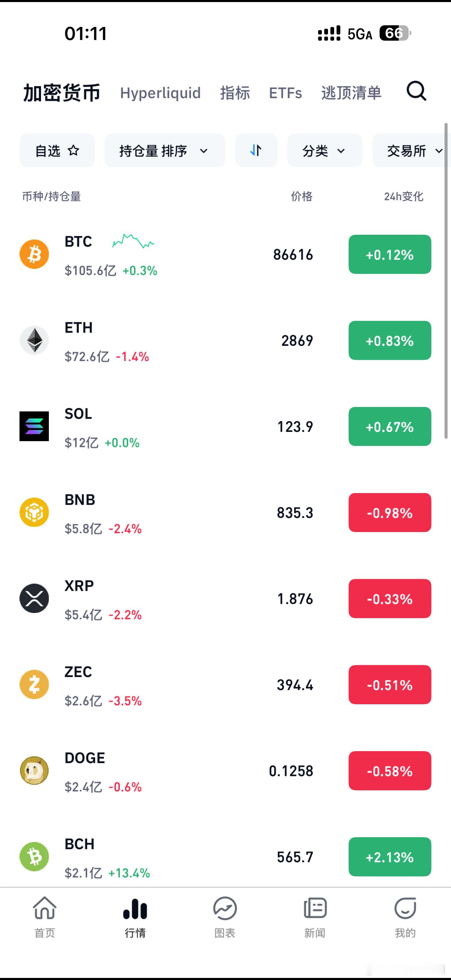Open the XRP coin icon
Screen dimensions: 451x980
[x=34, y=598]
